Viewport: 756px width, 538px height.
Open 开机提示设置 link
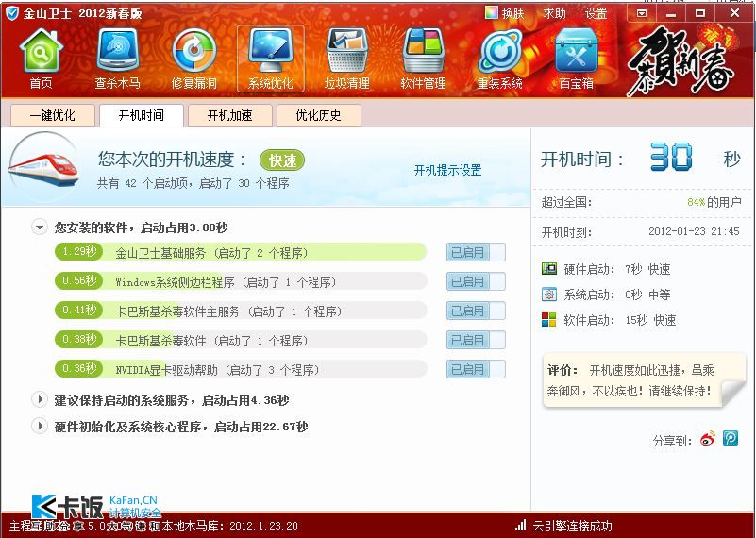[448, 170]
